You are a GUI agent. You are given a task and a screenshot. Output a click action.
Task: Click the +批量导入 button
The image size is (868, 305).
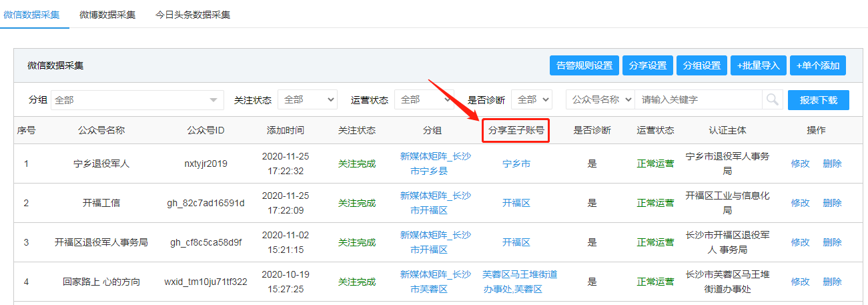pyautogui.click(x=759, y=65)
